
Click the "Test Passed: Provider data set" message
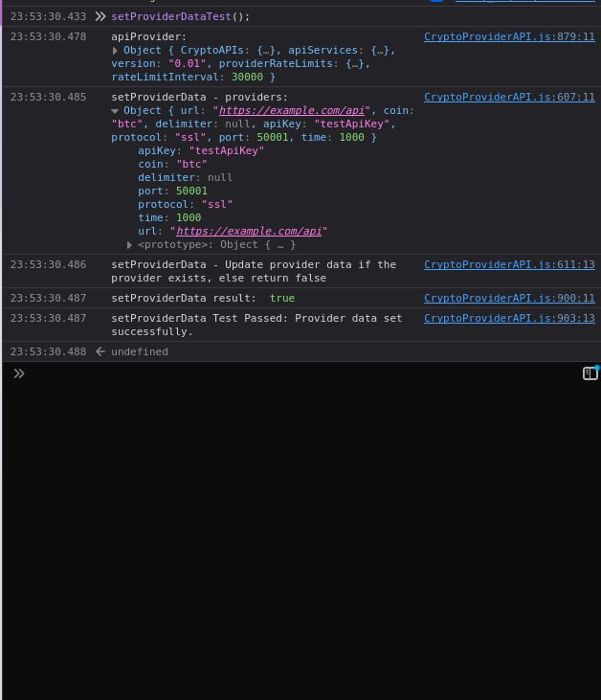(x=256, y=325)
